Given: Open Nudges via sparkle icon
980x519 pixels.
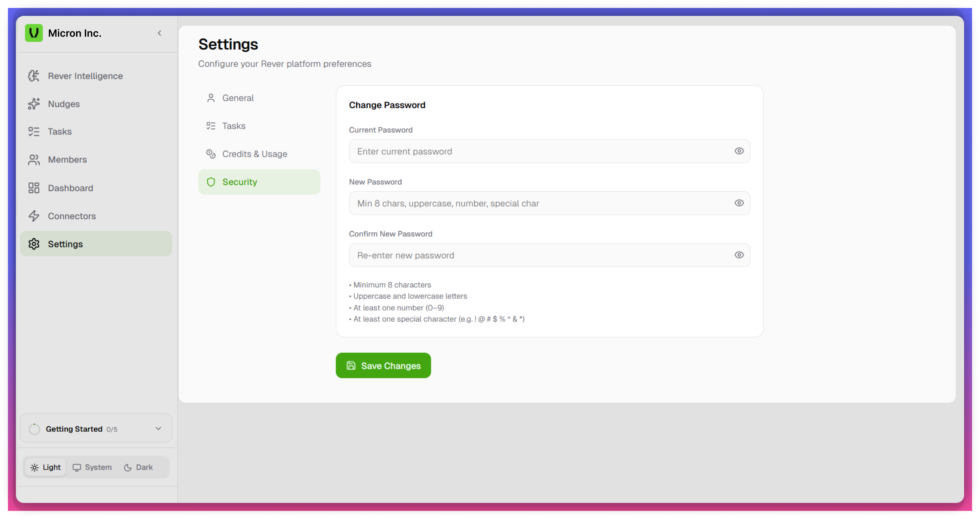Looking at the screenshot, I should (x=34, y=104).
